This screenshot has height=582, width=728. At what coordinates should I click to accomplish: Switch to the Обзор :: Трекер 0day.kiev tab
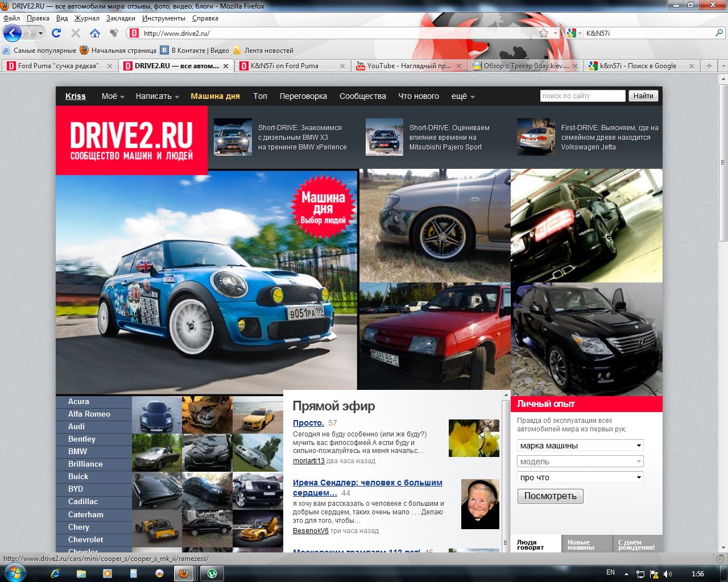pyautogui.click(x=525, y=66)
